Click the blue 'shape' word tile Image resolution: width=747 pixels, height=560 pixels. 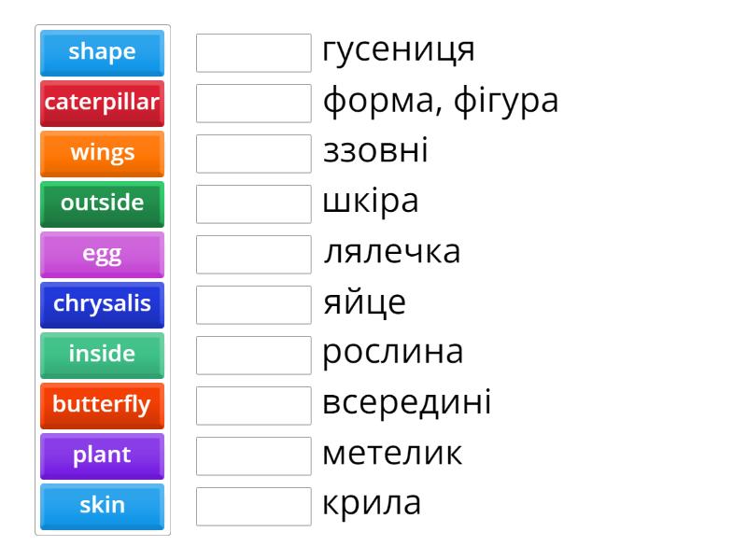[x=103, y=52]
